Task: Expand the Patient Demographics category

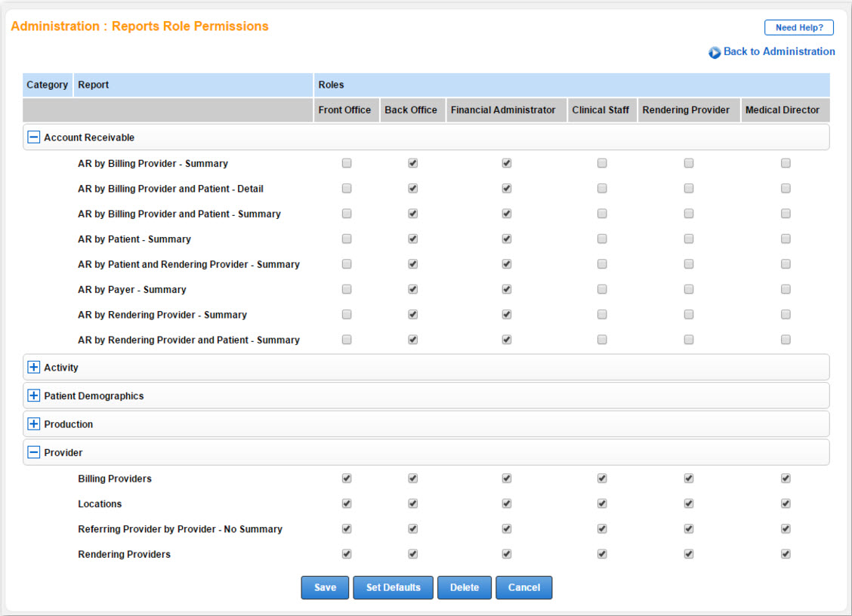Action: 33,396
